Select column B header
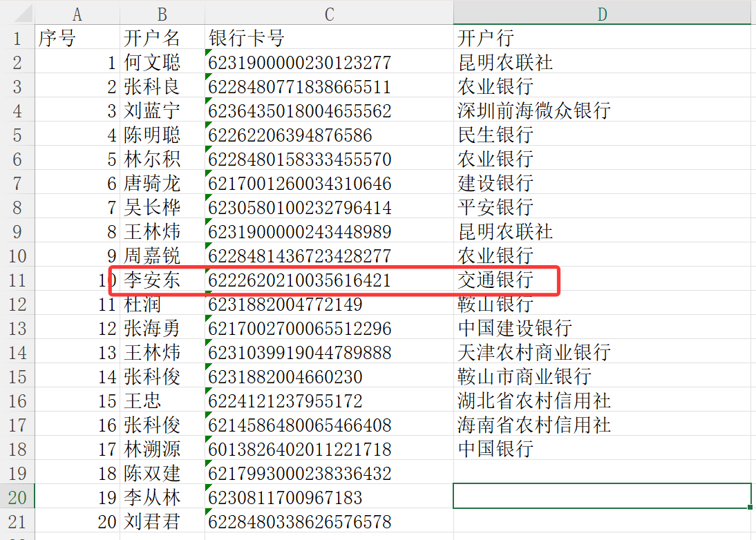 162,14
